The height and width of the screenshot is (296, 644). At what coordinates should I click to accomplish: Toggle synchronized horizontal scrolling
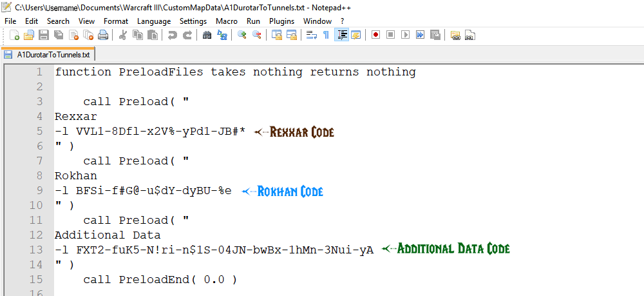click(x=292, y=35)
